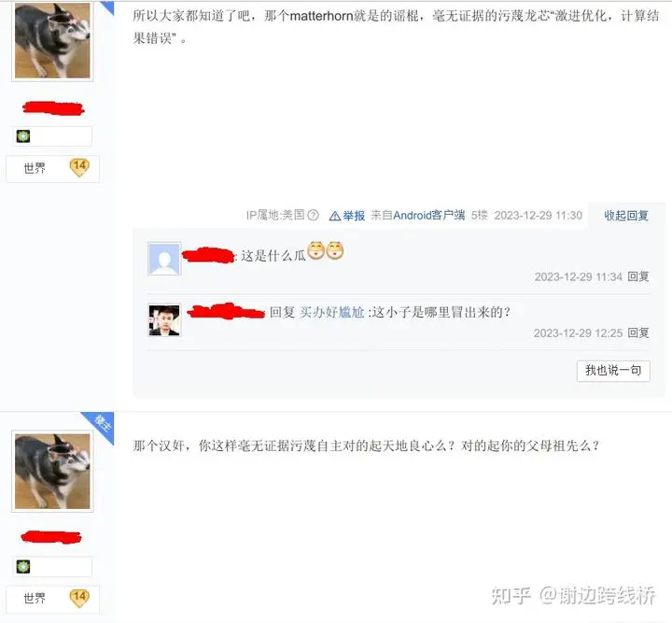Click the level 14 heart badge in second post
This screenshot has height=623, width=672.
79,598
